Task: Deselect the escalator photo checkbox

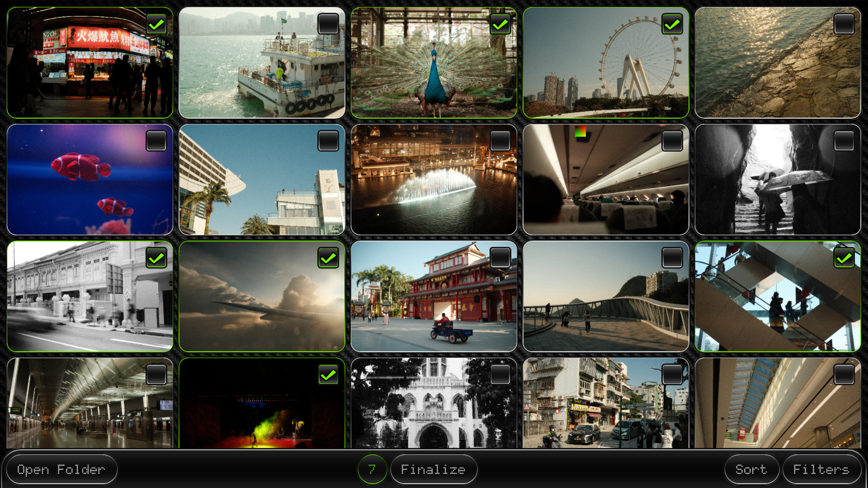Action: tap(844, 258)
